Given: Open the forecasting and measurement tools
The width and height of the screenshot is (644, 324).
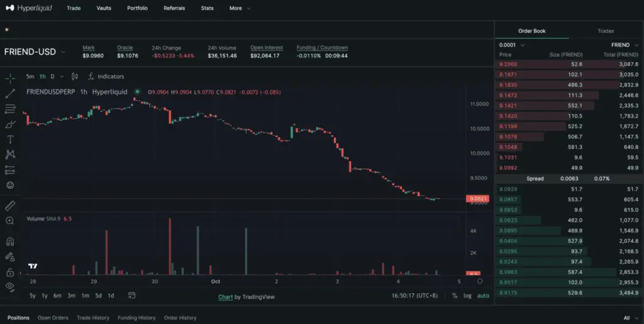Looking at the screenshot, I should coord(10,170).
